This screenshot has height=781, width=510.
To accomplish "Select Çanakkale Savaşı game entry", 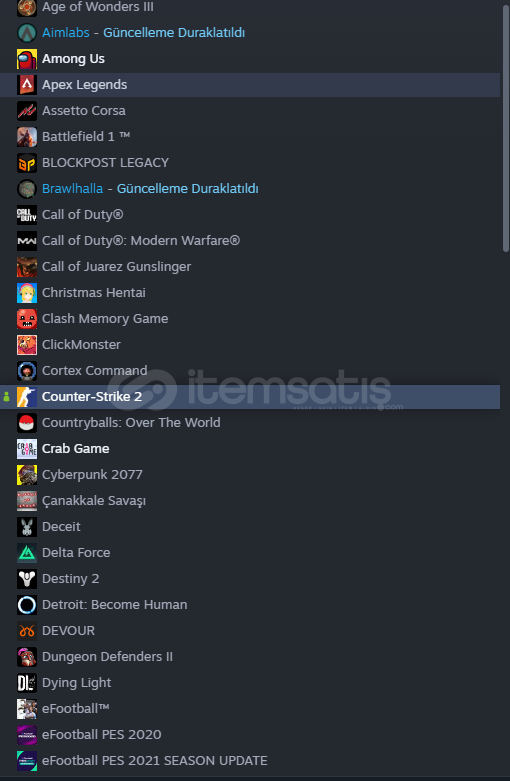I will click(250, 501).
